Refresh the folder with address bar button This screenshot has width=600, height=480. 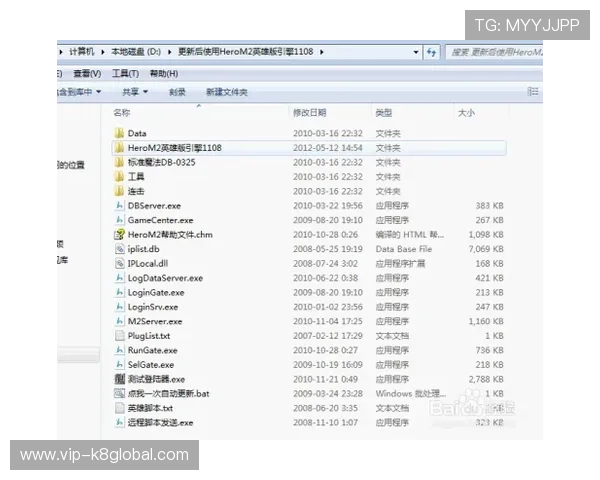tap(432, 52)
